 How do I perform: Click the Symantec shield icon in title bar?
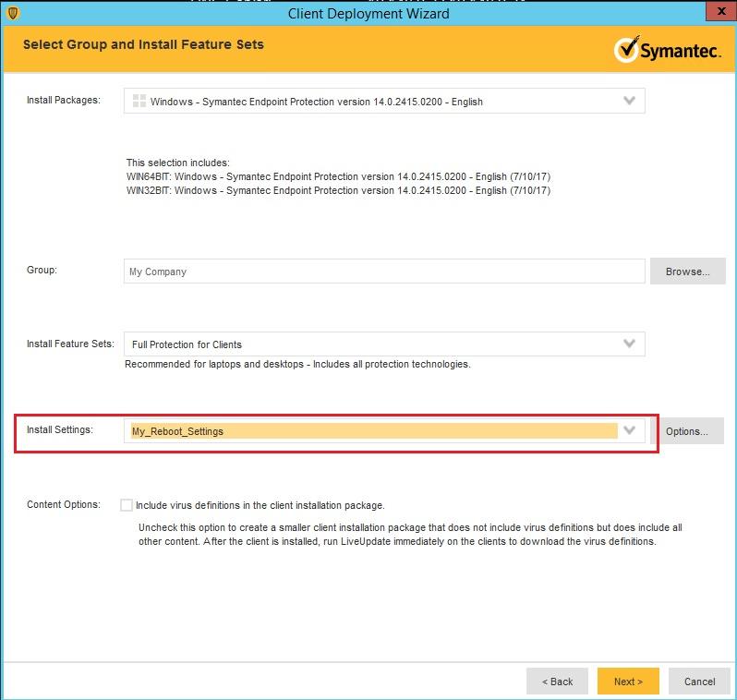pos(13,14)
